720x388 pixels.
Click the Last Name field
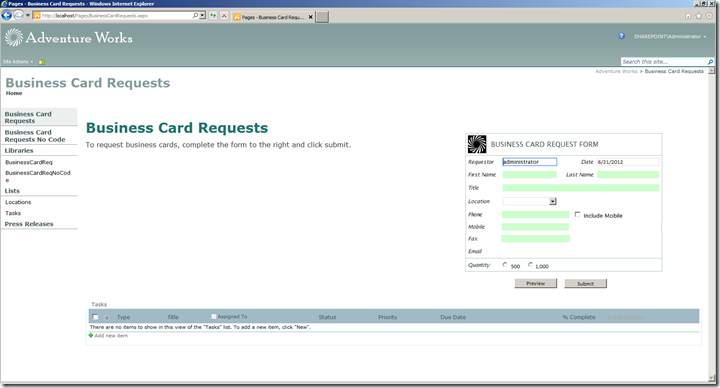(628, 174)
